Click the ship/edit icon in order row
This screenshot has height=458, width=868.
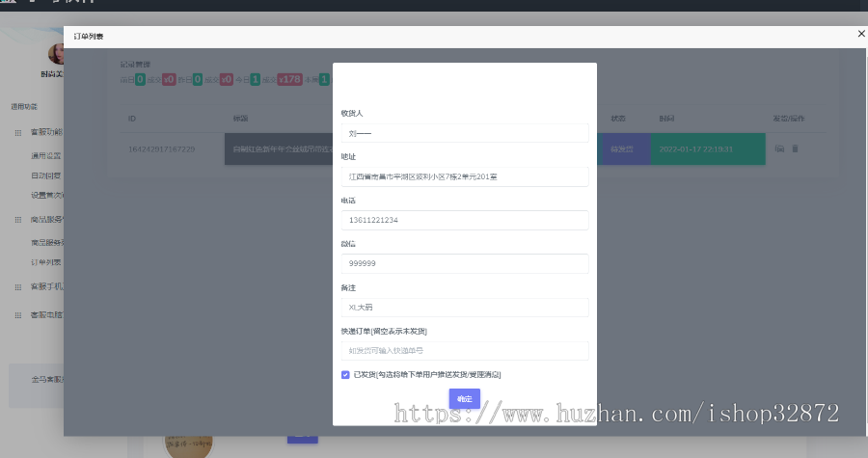click(x=779, y=148)
